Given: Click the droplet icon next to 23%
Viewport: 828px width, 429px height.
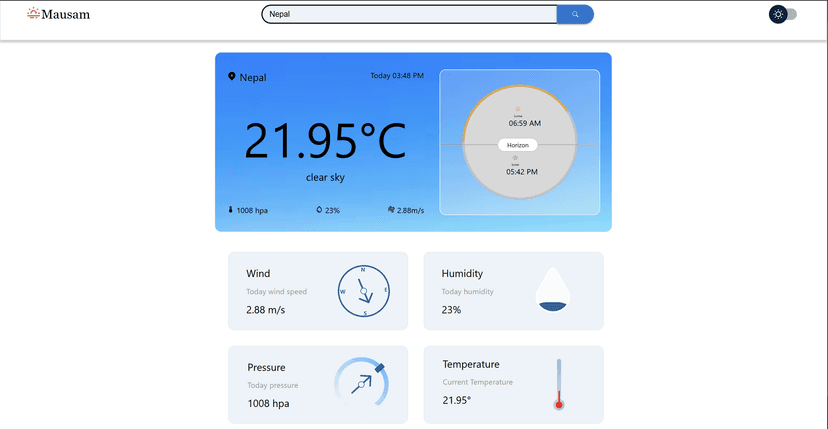Looking at the screenshot, I should pos(319,210).
